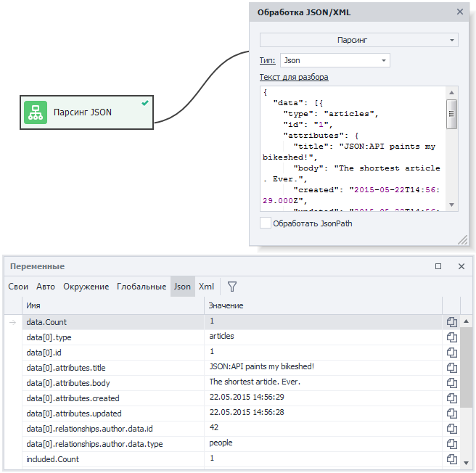Image resolution: width=476 pixels, height=473 pixels.
Task: Copy value of data.Count row
Action: point(451,321)
